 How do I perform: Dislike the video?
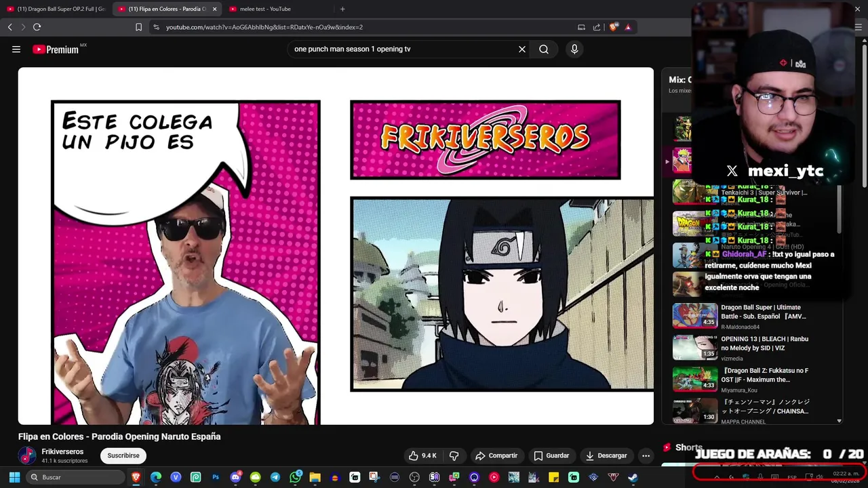click(454, 455)
